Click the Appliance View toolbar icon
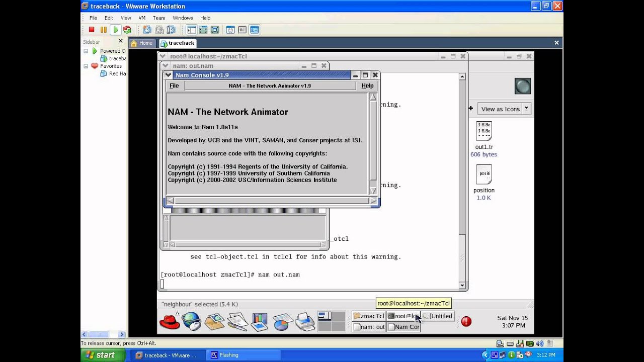 (242, 30)
